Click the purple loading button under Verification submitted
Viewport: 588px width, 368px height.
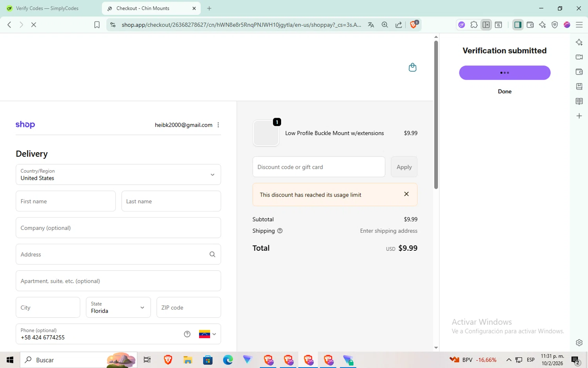(x=505, y=73)
